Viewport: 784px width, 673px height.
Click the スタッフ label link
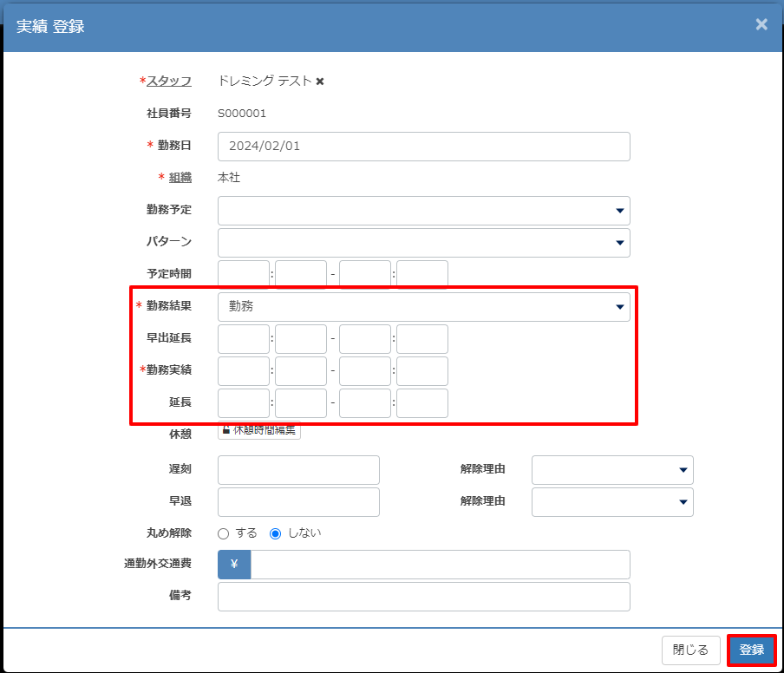pos(169,81)
